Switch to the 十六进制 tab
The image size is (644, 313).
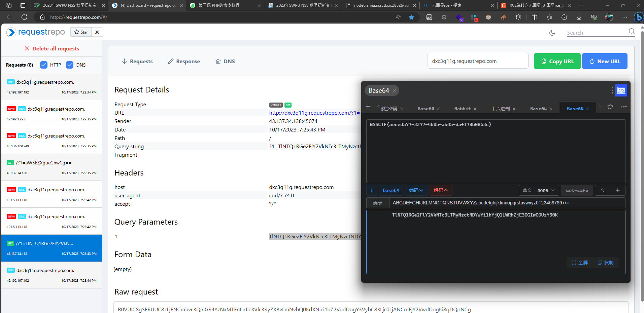tap(500, 109)
